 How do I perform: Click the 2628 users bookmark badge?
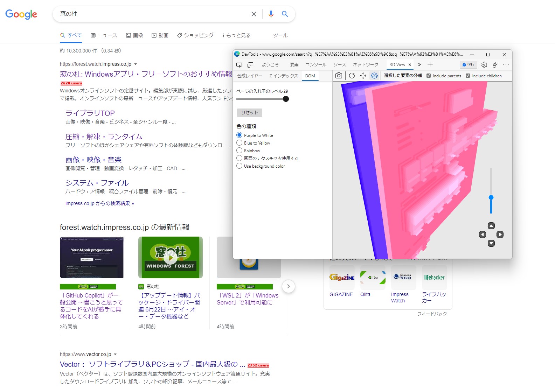(x=71, y=83)
